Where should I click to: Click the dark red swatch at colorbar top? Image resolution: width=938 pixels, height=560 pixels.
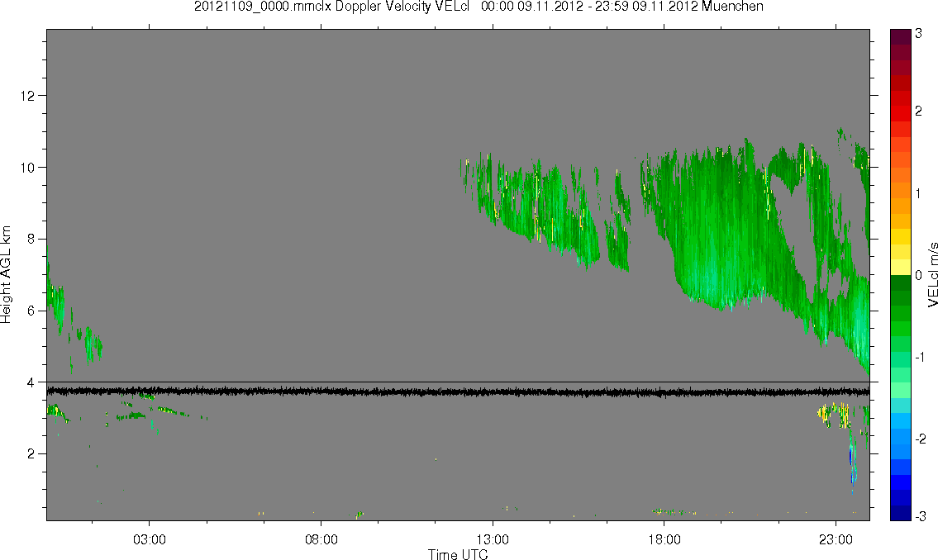pos(900,36)
